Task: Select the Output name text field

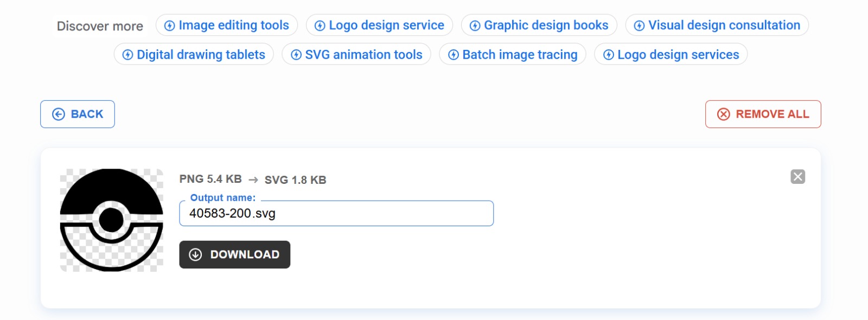Action: [x=336, y=213]
